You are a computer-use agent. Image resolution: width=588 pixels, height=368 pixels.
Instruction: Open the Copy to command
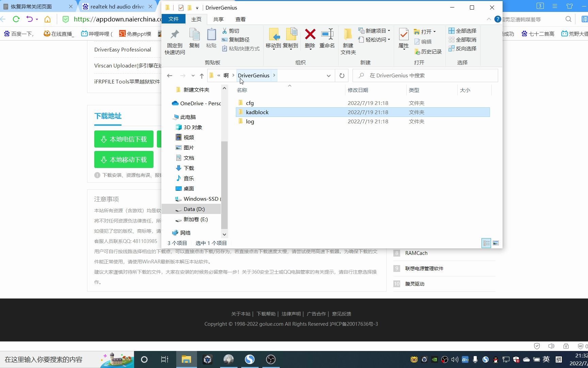(x=290, y=39)
